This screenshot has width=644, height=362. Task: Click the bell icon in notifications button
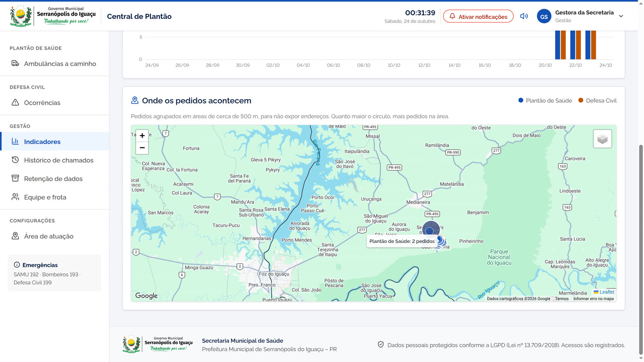453,17
